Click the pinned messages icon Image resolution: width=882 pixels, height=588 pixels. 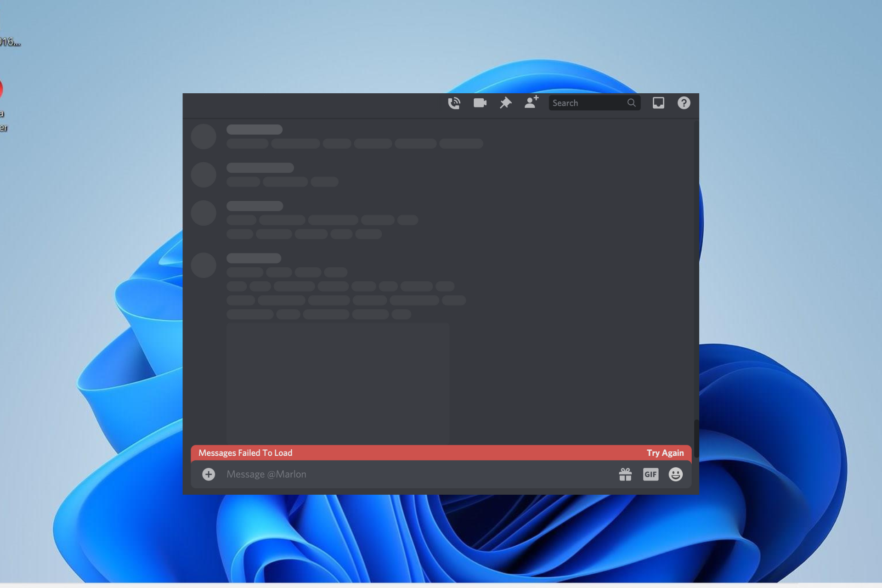click(x=505, y=103)
